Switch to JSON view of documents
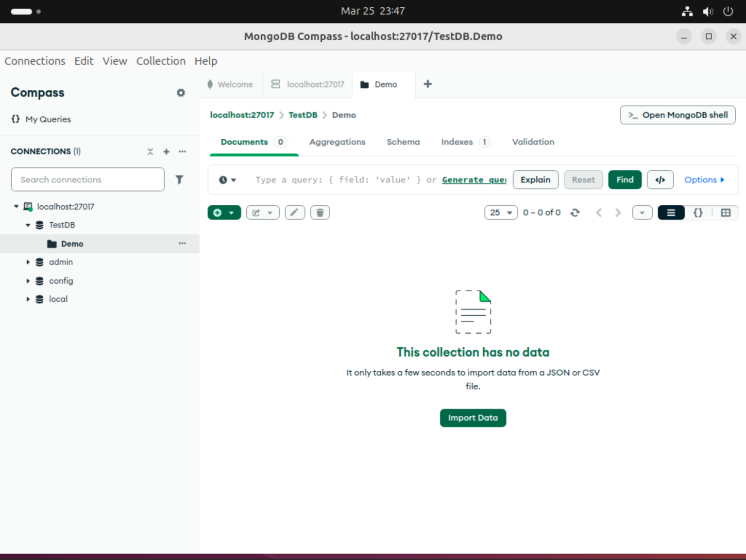Screen dimensions: 746x560 [698, 212]
